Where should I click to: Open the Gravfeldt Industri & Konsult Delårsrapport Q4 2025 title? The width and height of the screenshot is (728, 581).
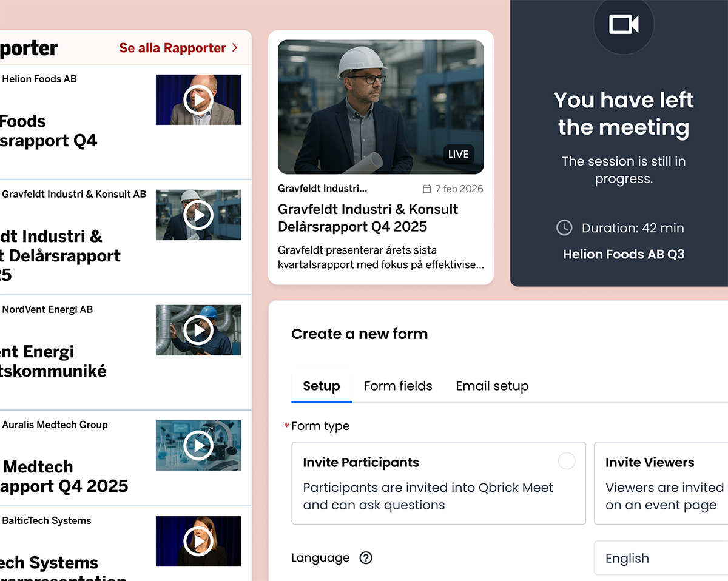pyautogui.click(x=368, y=218)
